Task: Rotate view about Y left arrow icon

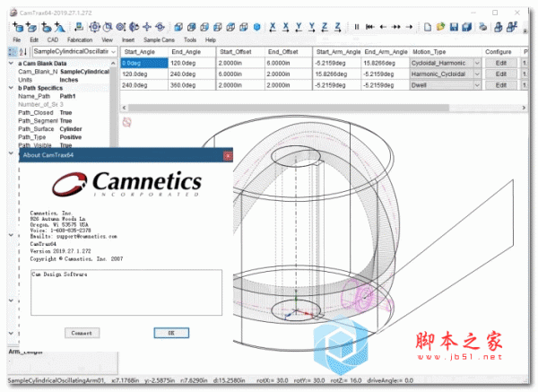Action: 299,27
